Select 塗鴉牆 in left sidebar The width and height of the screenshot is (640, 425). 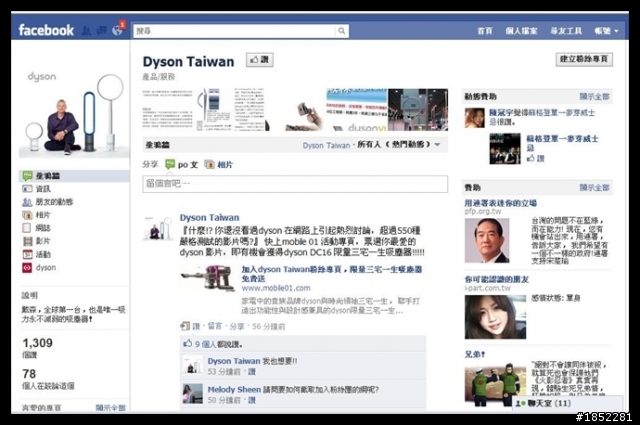[74, 176]
